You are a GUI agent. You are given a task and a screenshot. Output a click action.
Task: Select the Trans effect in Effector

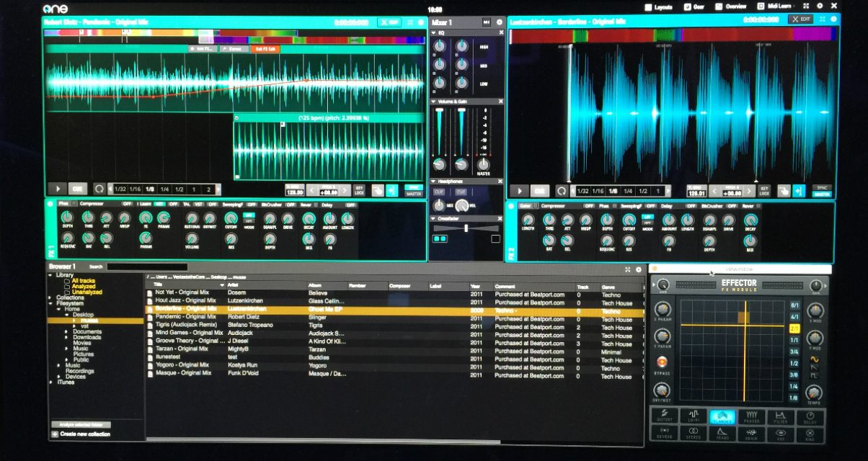(x=722, y=434)
